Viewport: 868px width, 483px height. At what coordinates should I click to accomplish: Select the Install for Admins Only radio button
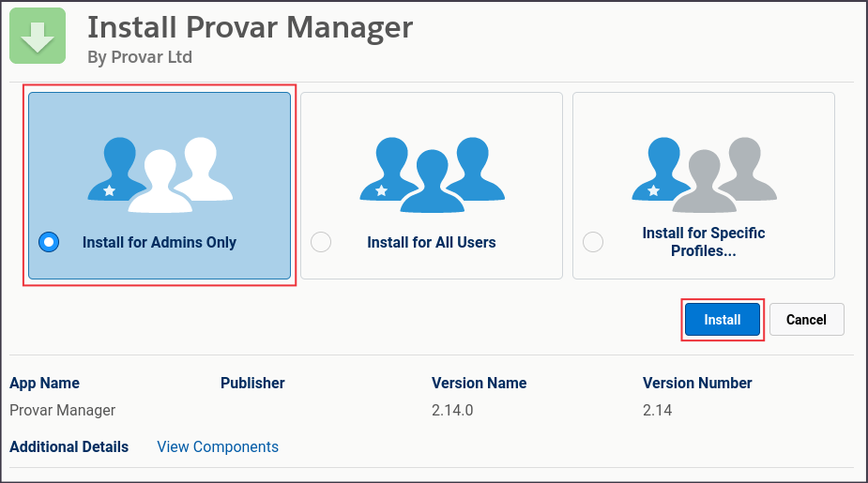49,242
